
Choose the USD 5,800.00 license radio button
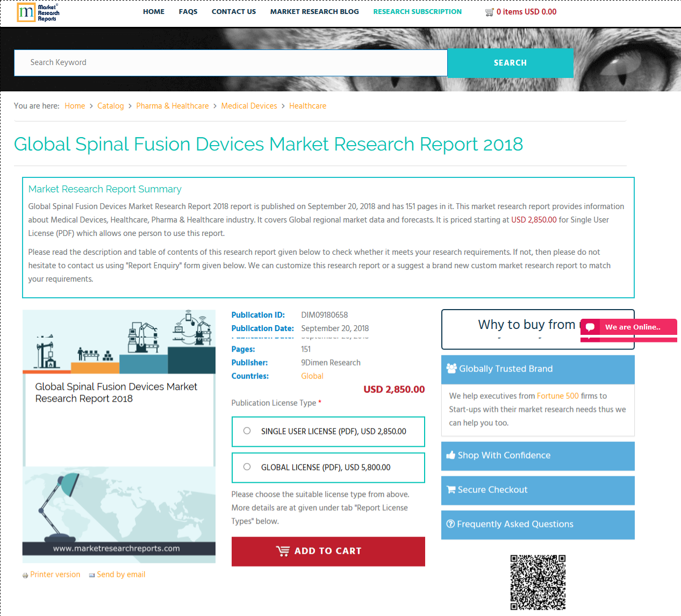click(x=247, y=467)
